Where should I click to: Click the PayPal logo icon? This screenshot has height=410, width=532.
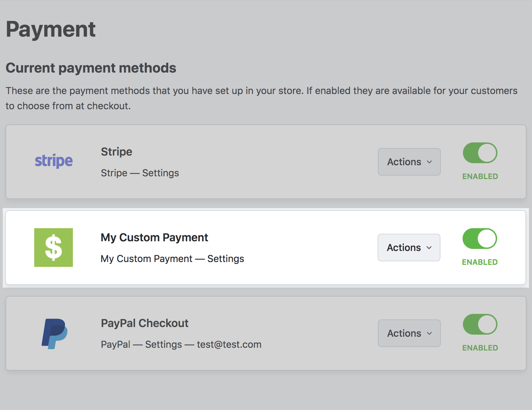(55, 334)
